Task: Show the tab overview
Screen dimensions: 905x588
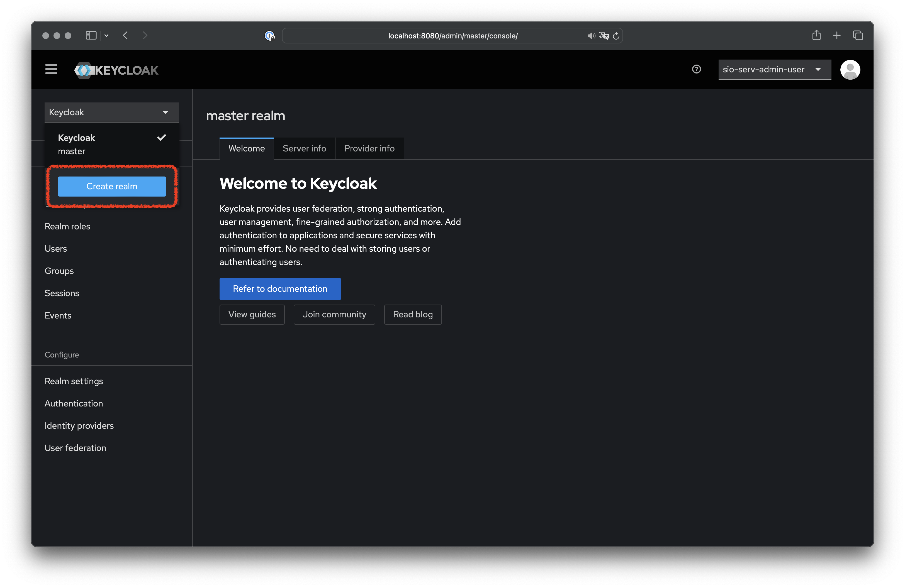Action: tap(858, 35)
